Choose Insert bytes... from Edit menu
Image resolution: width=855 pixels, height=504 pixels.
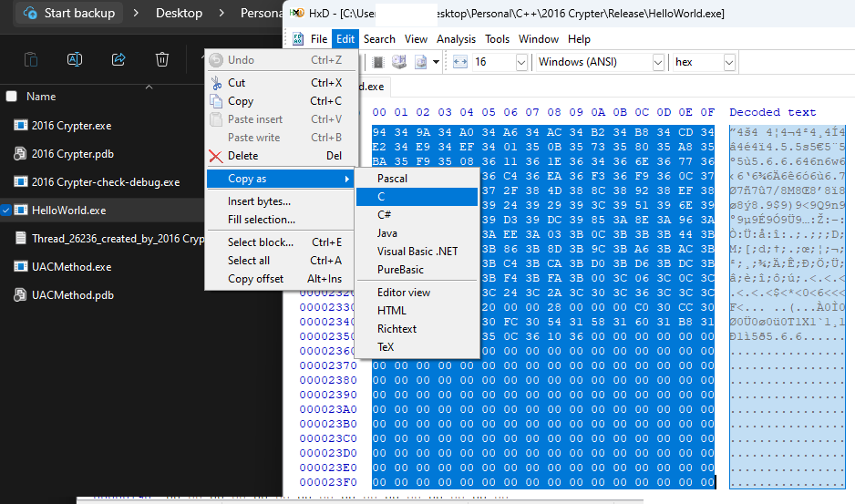(282, 201)
